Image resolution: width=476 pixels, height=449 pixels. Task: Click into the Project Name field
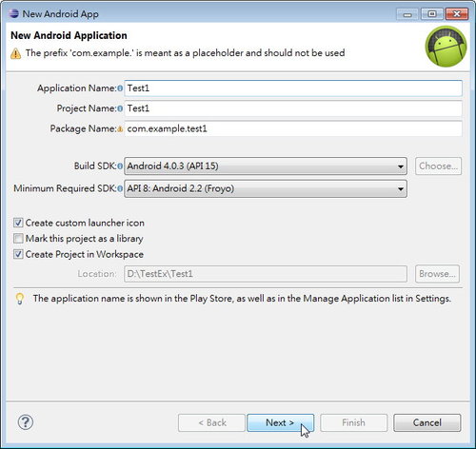click(293, 108)
